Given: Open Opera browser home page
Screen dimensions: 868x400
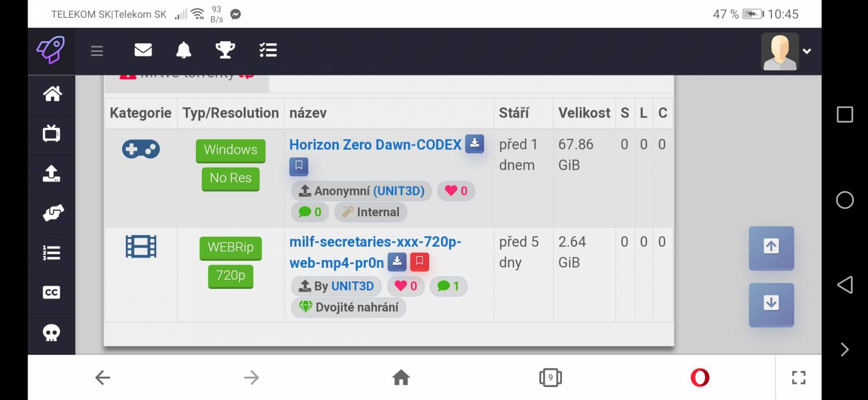Looking at the screenshot, I should pos(401,377).
